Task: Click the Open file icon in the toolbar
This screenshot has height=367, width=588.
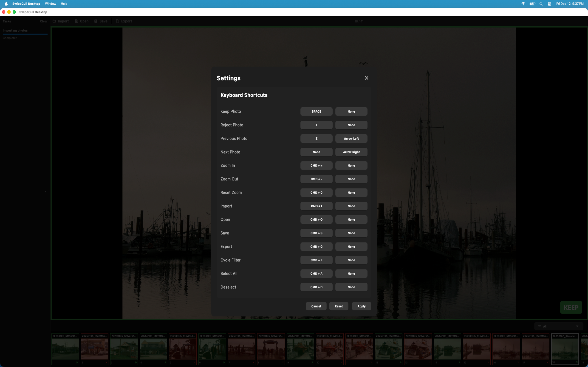Action: (x=76, y=21)
